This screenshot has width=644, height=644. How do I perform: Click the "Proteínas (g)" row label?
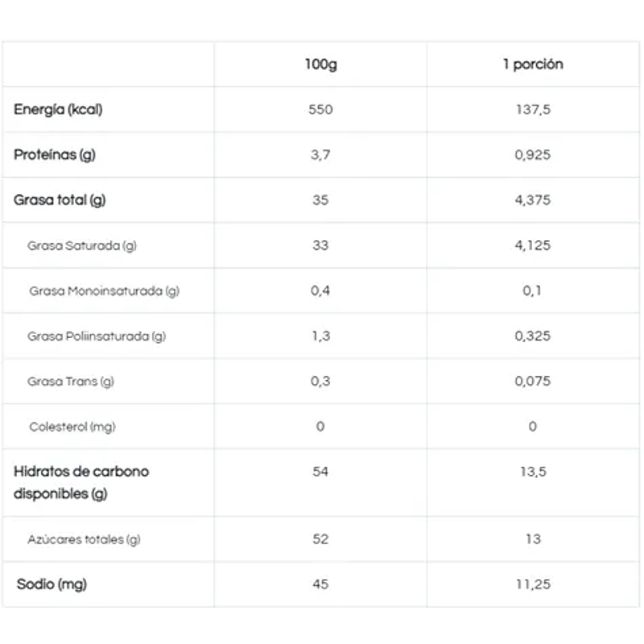click(x=55, y=155)
